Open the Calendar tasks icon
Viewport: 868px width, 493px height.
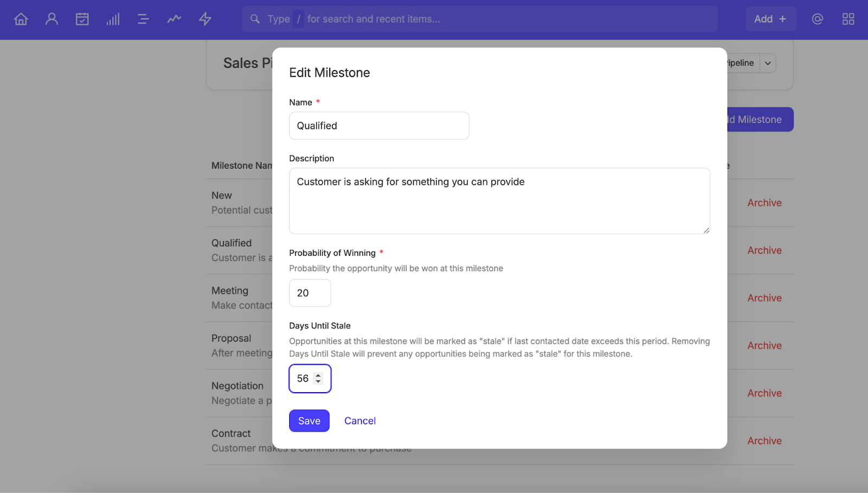(x=82, y=19)
